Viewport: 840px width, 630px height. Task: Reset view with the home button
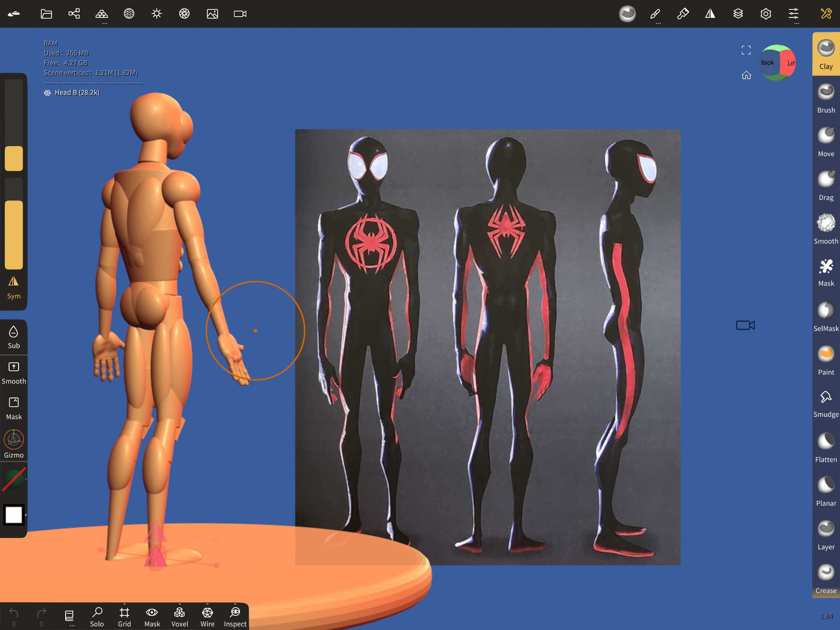746,75
